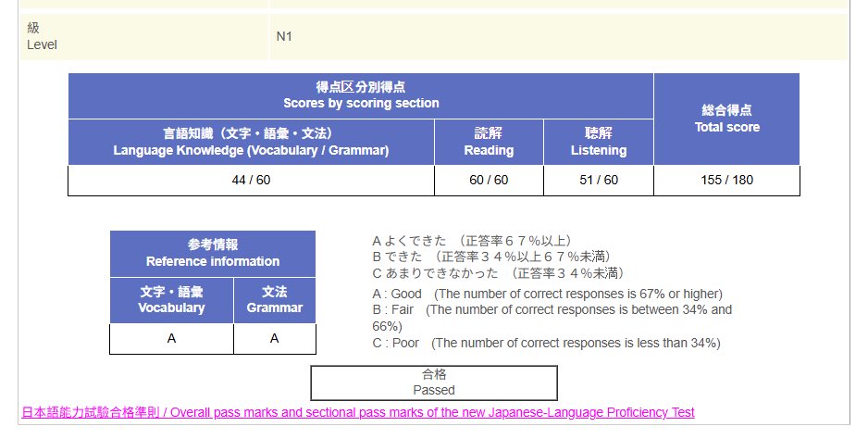This screenshot has width=868, height=439.
Task: Select the 51 / 60 Listening score
Action: click(599, 181)
